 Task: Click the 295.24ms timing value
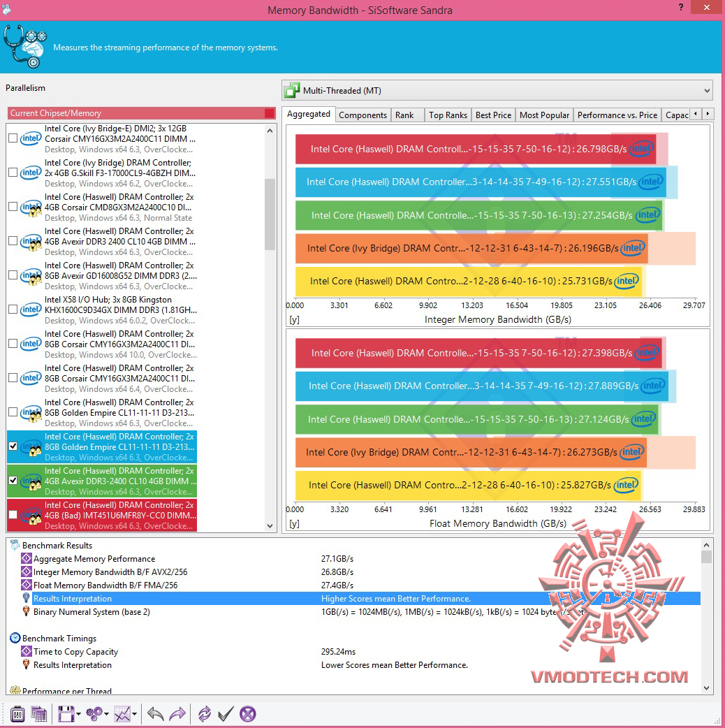(x=338, y=651)
